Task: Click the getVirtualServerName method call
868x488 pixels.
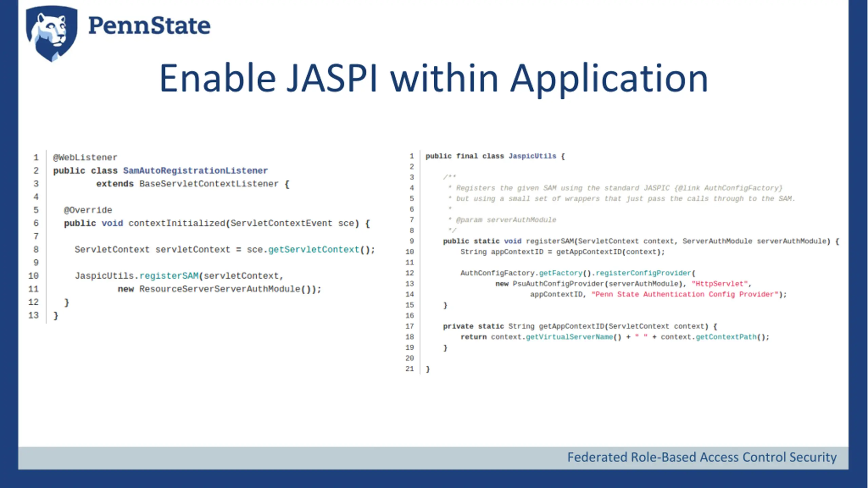Action: [x=569, y=337]
